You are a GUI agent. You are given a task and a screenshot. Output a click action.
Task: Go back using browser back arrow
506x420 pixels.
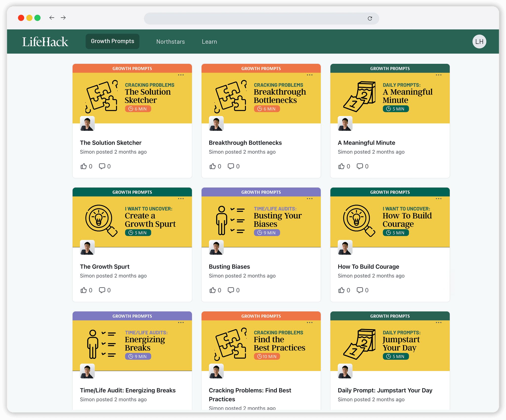pos(52,18)
